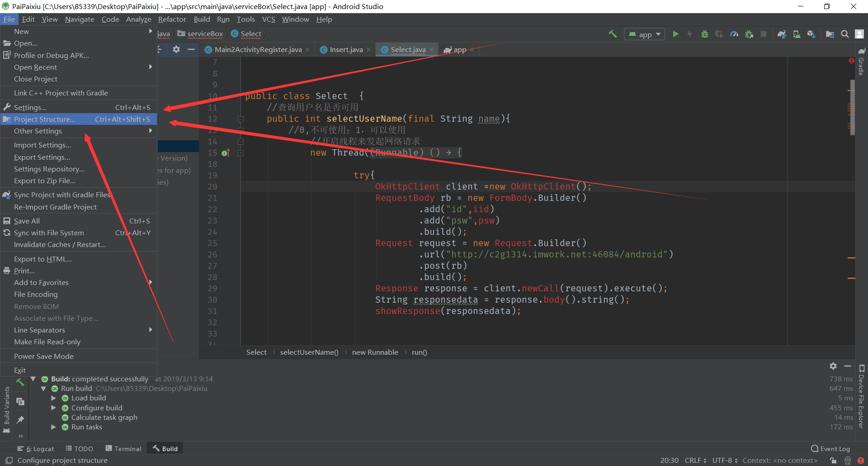Change UTF-8 encoding in status bar
Viewport: 868px width, 466px height.
tap(725, 461)
